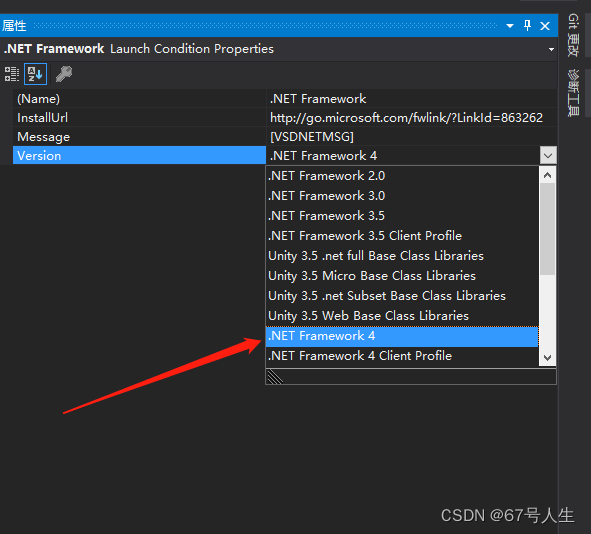591x534 pixels.
Task: Choose Unity 3.5 .net Subset Base Class Libraries
Action: pyautogui.click(x=403, y=296)
